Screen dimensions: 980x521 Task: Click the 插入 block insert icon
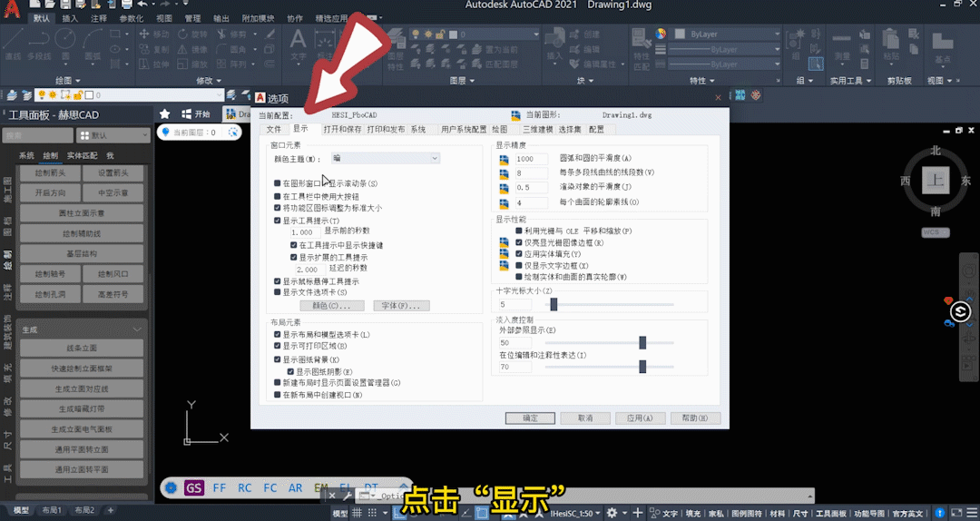(554, 45)
